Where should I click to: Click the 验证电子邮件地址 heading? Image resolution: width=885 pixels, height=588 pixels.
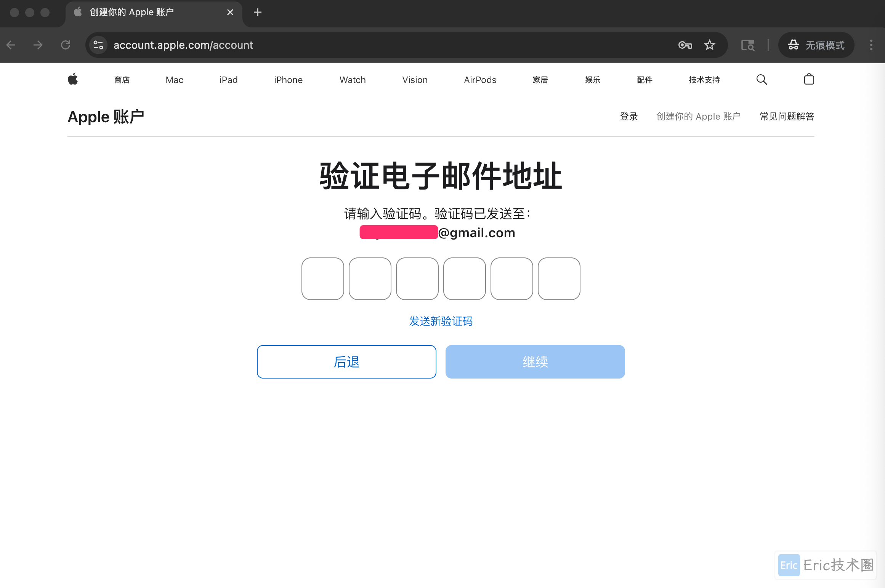[441, 176]
